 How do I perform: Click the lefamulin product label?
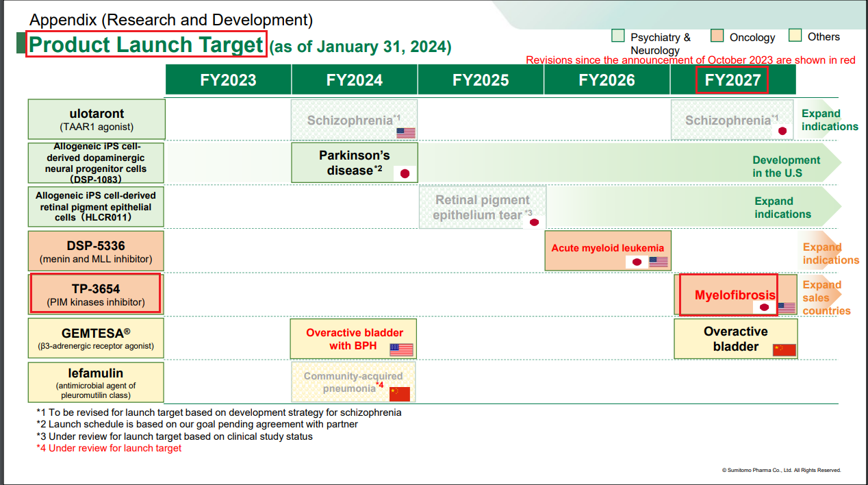[97, 382]
